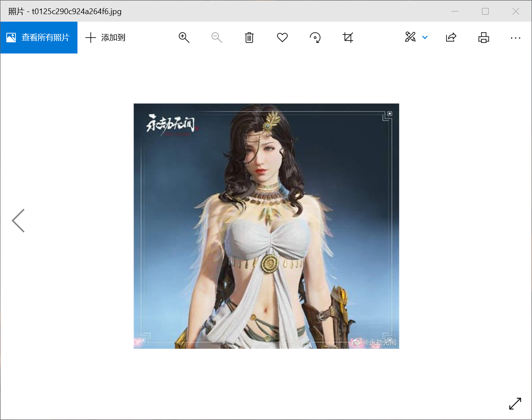Open the See all photos view
This screenshot has width=532, height=420.
click(39, 38)
